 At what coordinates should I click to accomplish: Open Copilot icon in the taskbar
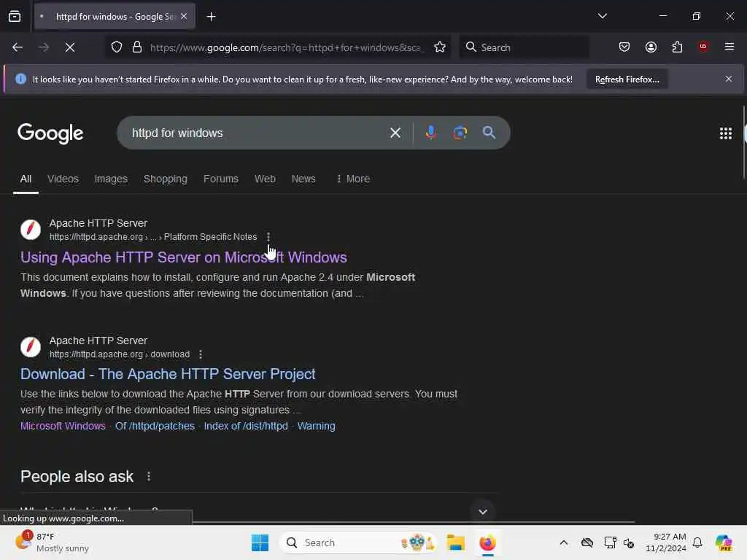click(x=724, y=542)
